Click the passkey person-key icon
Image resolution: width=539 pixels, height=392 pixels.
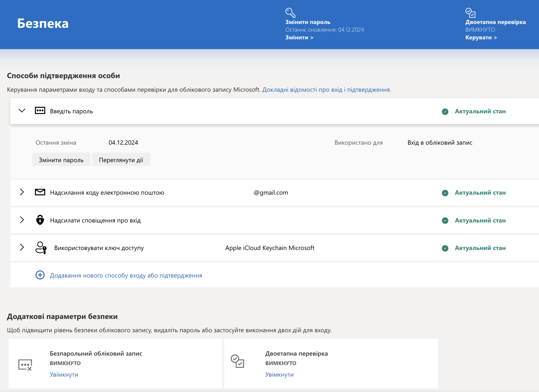tap(41, 248)
